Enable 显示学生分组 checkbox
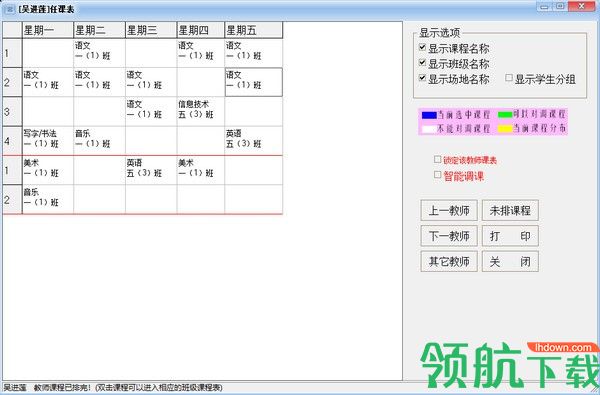The image size is (600, 395). point(509,78)
